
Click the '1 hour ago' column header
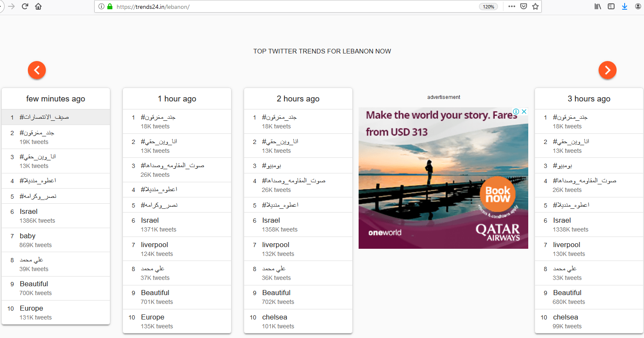pos(177,98)
